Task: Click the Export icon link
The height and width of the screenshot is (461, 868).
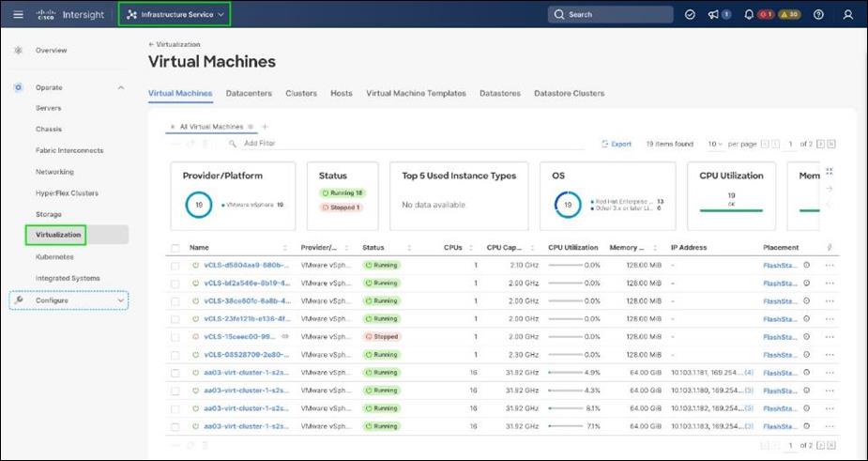Action: 617,144
